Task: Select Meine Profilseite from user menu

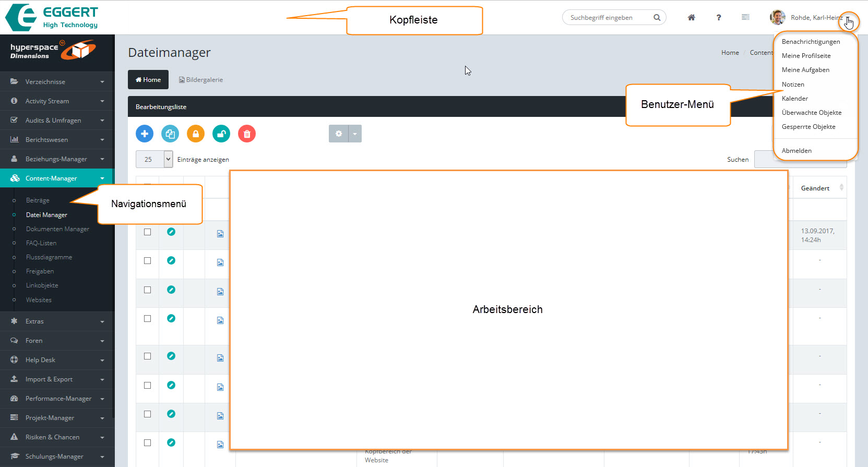Action: coord(806,56)
